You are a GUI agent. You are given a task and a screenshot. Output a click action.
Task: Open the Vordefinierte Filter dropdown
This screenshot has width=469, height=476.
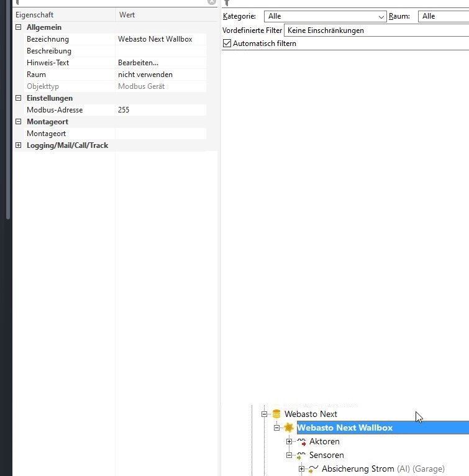coord(376,30)
